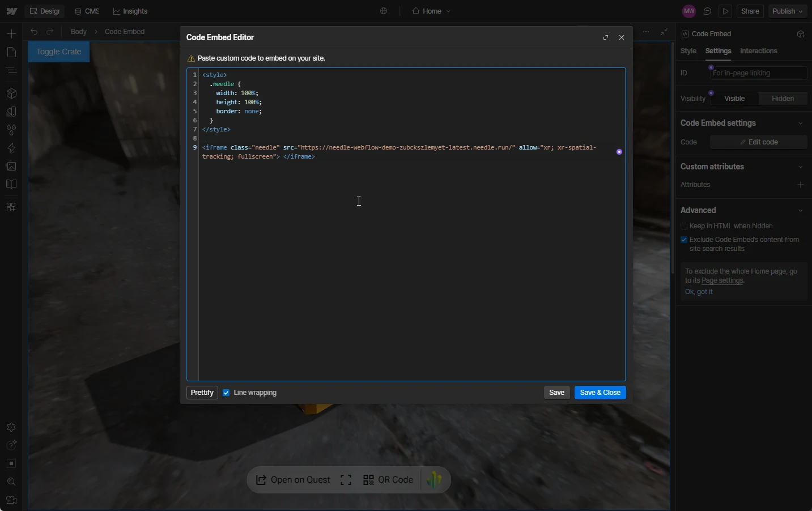Open the search magnifier in left sidebar
The width and height of the screenshot is (812, 511).
pyautogui.click(x=11, y=482)
